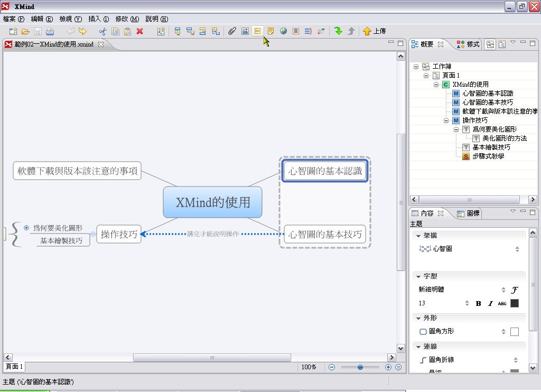Open the 說明 menu
Screen dimensions: 541x392
coord(156,19)
